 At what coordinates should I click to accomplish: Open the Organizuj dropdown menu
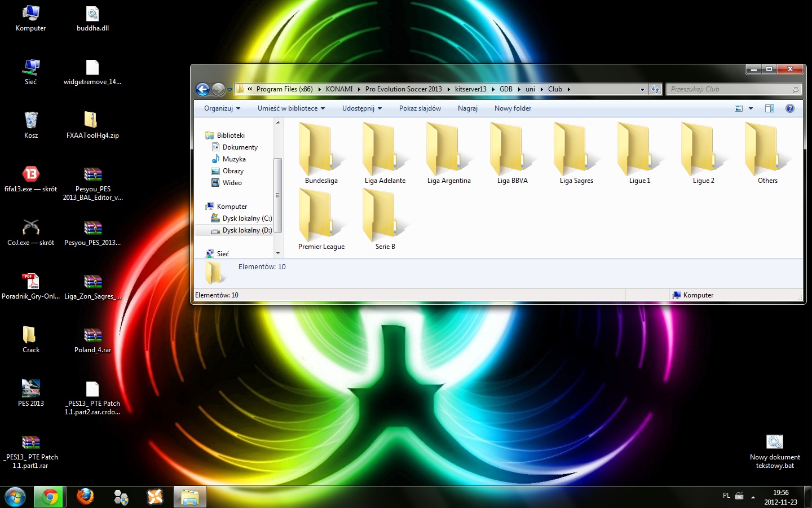(222, 108)
